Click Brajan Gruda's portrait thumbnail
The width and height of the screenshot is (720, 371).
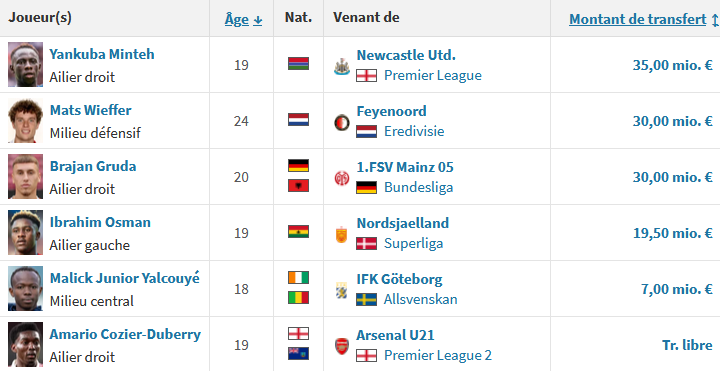tap(25, 176)
